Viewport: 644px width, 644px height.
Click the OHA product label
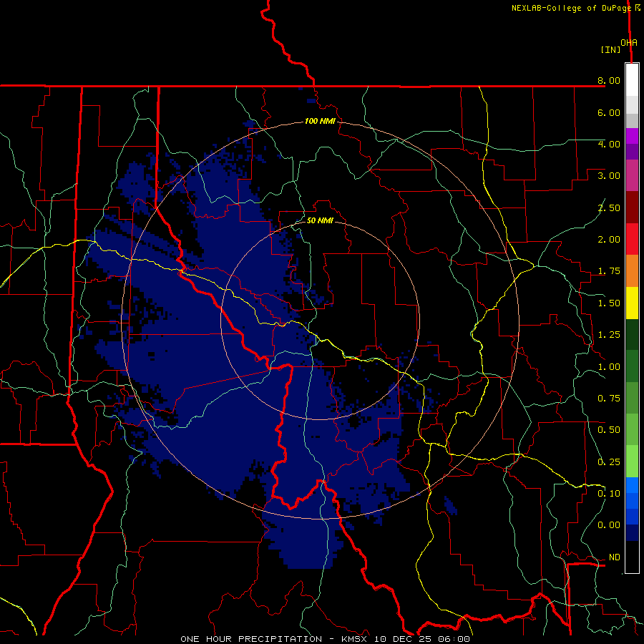coord(629,43)
